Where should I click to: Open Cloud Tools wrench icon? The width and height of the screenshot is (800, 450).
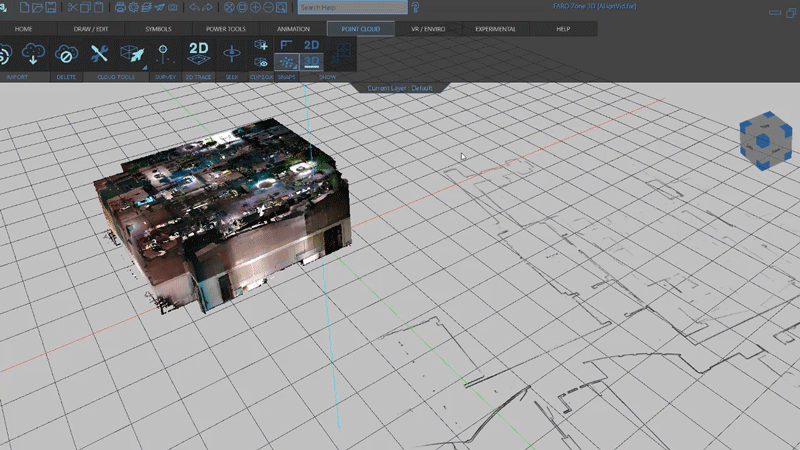[x=99, y=54]
